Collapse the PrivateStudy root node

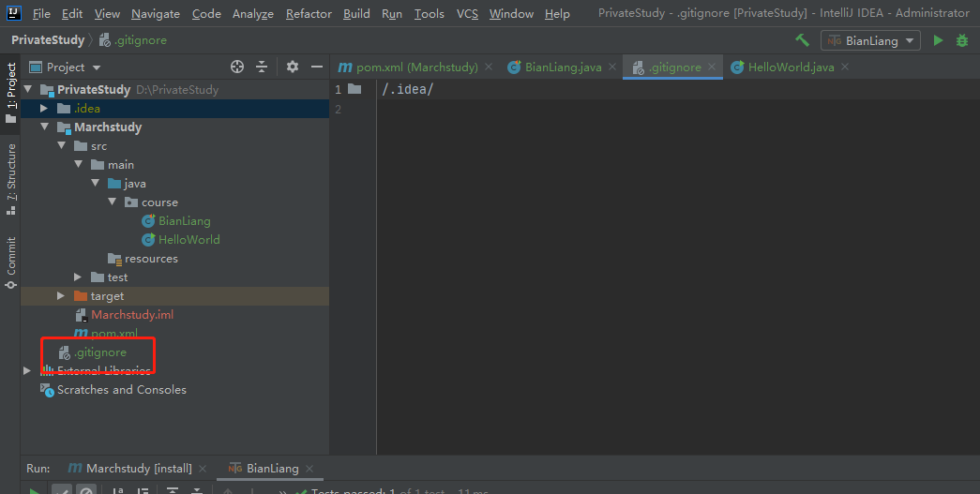point(27,89)
